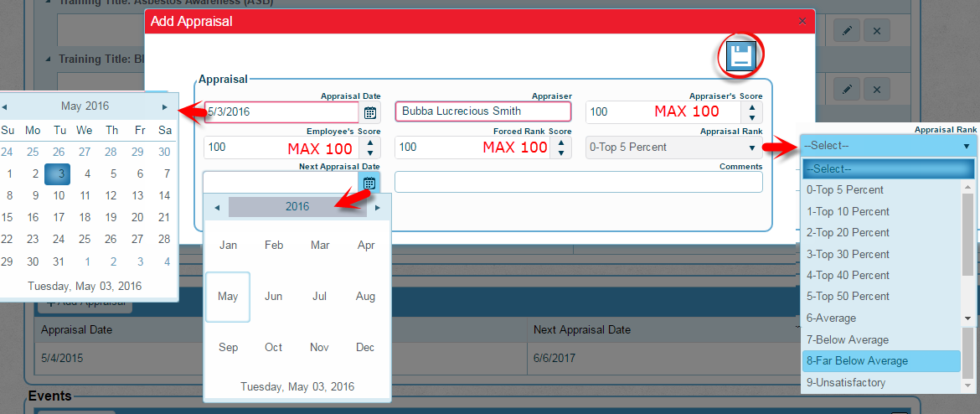Expand the Appraisal Rank 0-Top 5 Percent dropdown
The height and width of the screenshot is (414, 980).
click(x=674, y=147)
